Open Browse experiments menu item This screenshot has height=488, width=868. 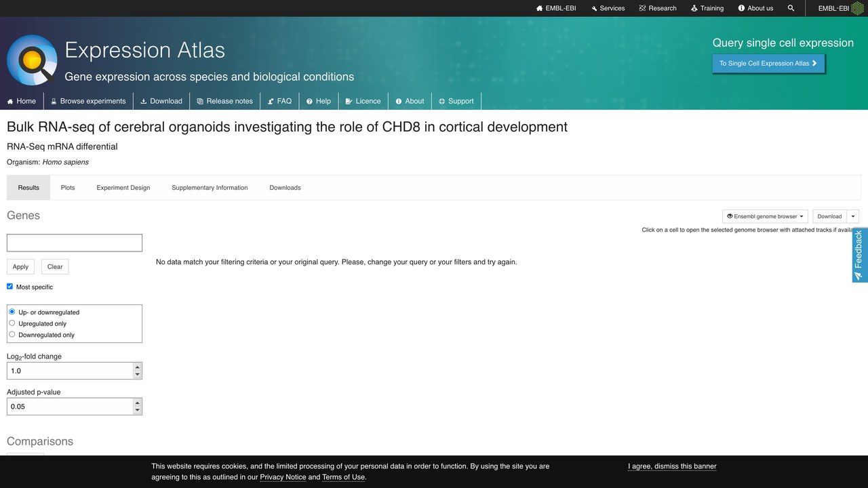pos(88,101)
